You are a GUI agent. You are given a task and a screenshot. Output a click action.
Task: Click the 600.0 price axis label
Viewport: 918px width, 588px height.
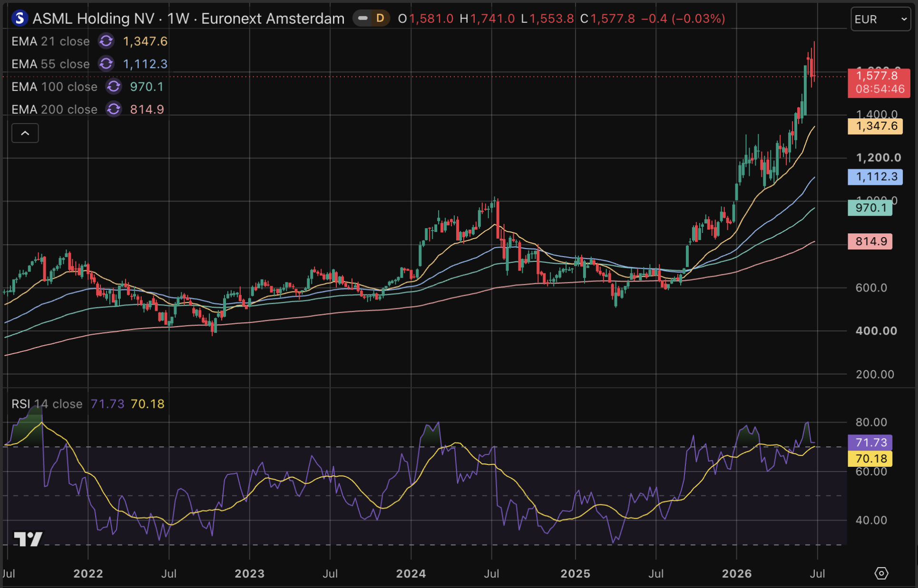pos(871,288)
